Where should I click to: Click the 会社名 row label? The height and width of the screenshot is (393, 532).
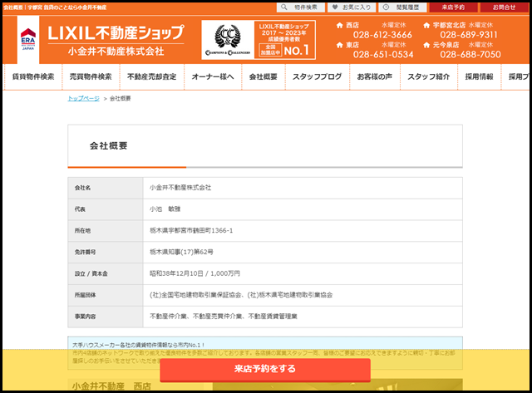tap(82, 188)
